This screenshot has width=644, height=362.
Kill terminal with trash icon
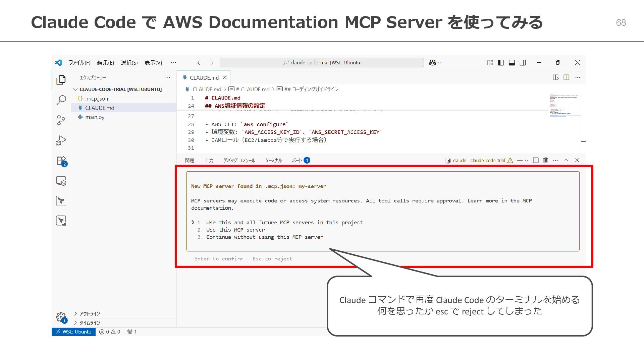coord(546,161)
